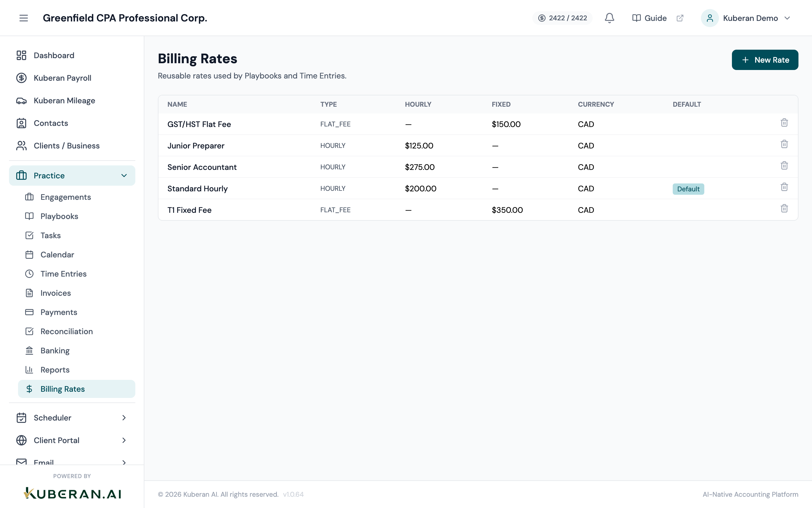Click the Reports chart icon

point(30,370)
